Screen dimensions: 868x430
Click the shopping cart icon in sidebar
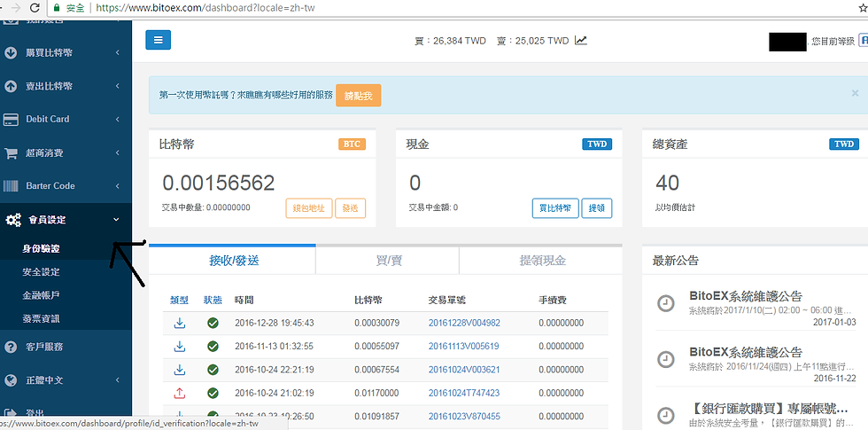click(11, 152)
